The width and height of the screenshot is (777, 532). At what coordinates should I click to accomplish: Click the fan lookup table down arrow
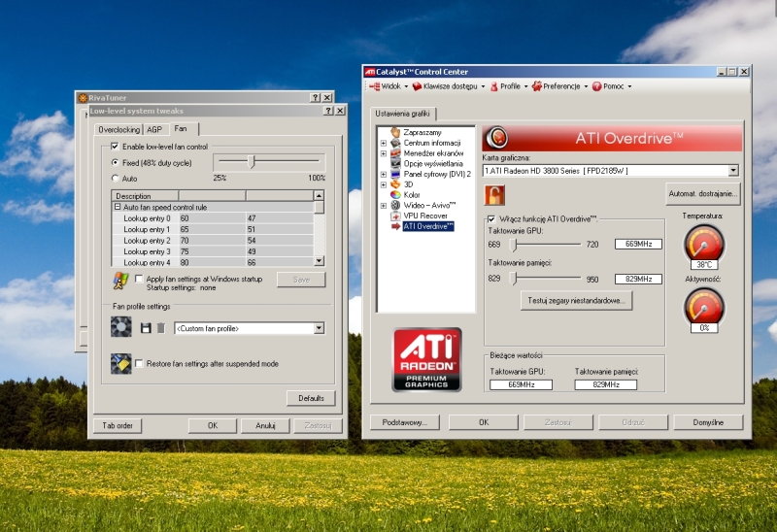pyautogui.click(x=320, y=260)
